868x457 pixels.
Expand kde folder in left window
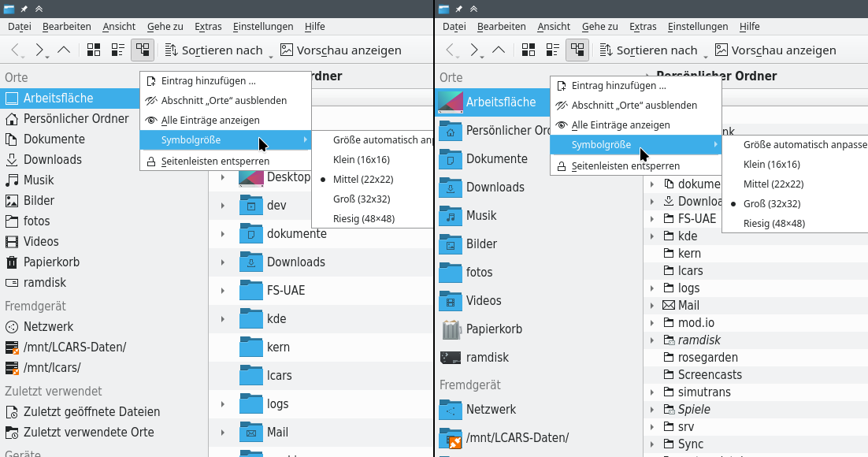tap(223, 319)
